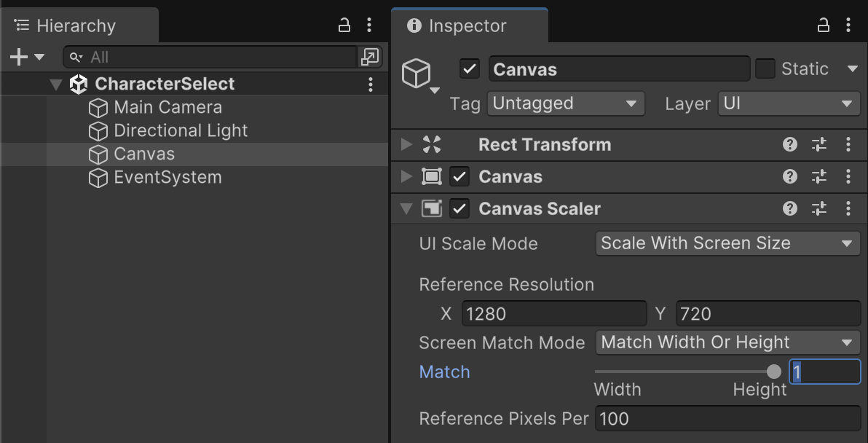Click the Match Width-Height slider handle
The height and width of the screenshot is (443, 868).
pos(774,372)
